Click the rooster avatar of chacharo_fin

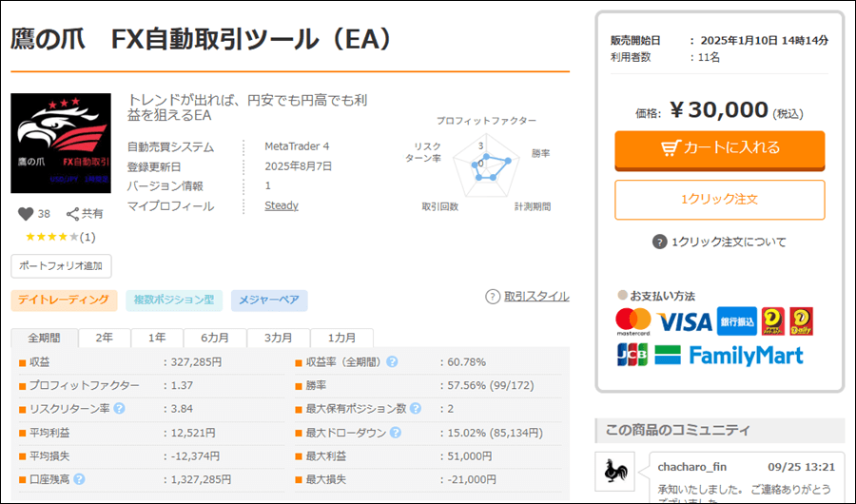pyautogui.click(x=614, y=472)
